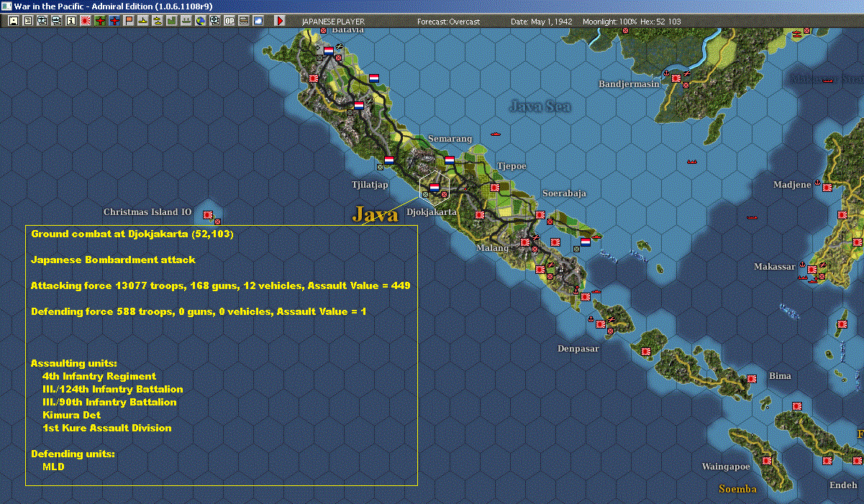This screenshot has width=864, height=504.
Task: Click red ship in Java Sea near Semarang
Action: 495,134
